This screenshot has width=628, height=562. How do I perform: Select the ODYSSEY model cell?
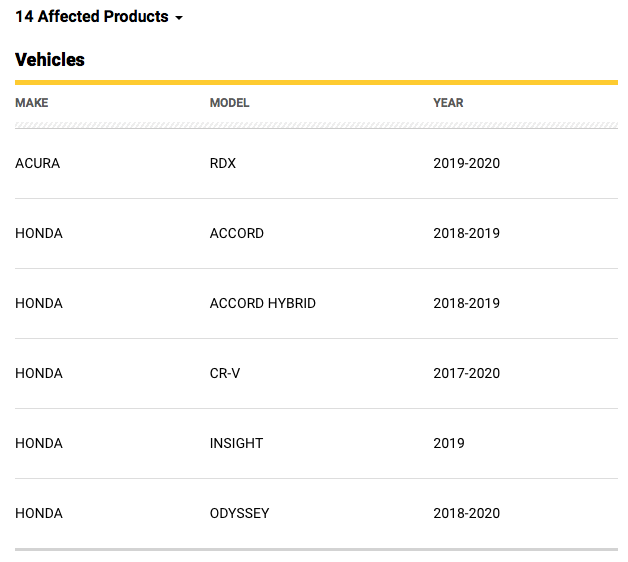(240, 513)
